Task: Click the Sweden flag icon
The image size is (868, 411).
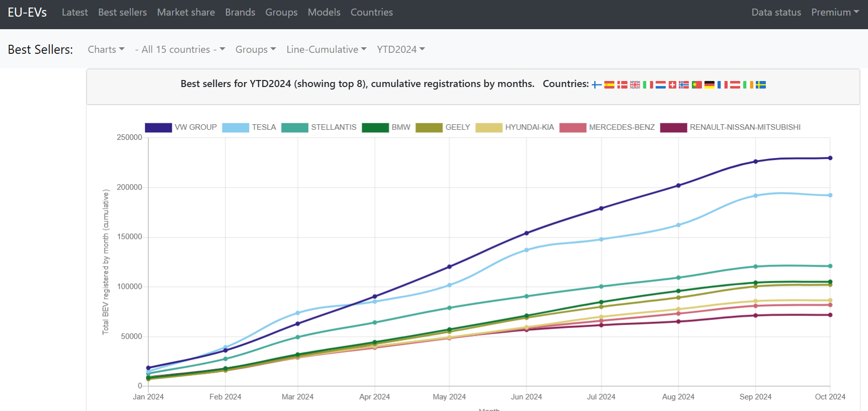Action: pyautogui.click(x=761, y=85)
